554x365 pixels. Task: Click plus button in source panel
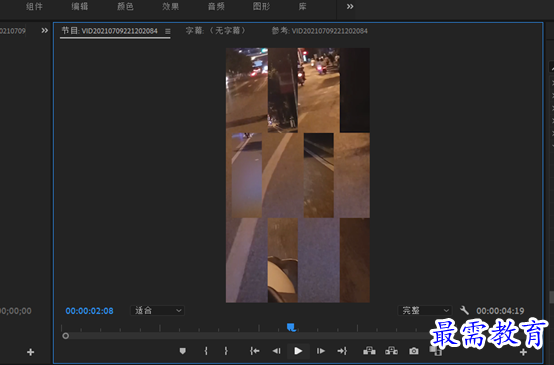click(x=30, y=352)
